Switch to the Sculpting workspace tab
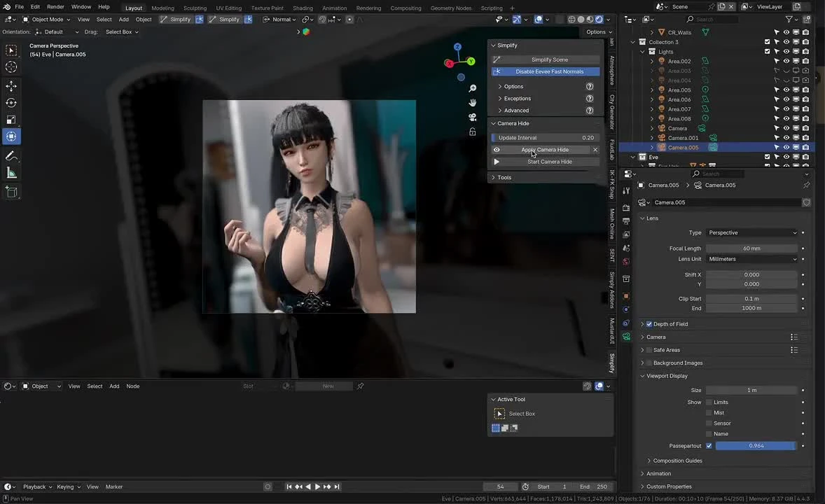 195,8
